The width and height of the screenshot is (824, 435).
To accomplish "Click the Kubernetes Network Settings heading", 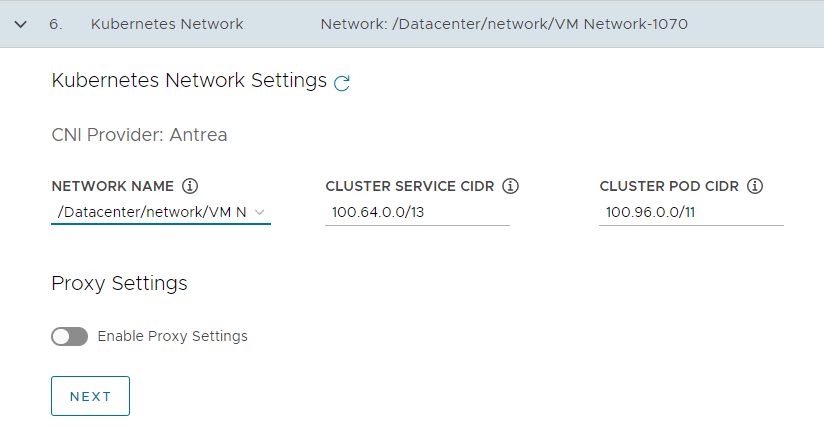I will (189, 80).
